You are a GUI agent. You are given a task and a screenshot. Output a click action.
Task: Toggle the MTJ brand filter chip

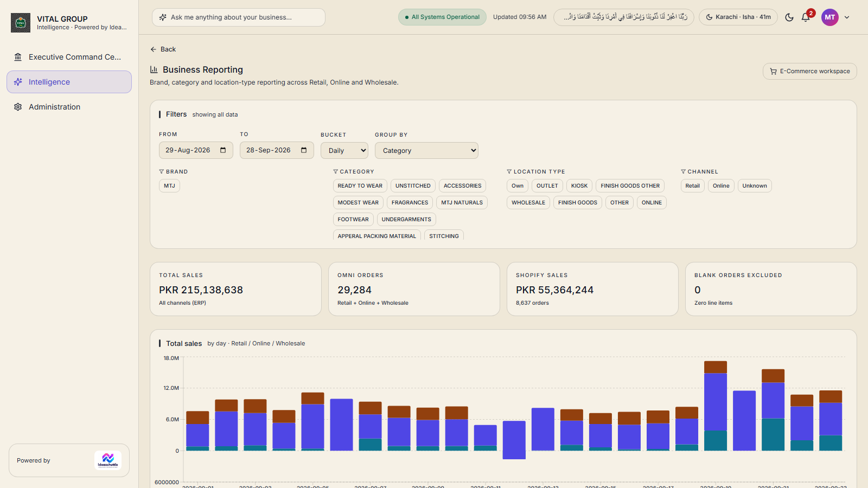coord(169,186)
